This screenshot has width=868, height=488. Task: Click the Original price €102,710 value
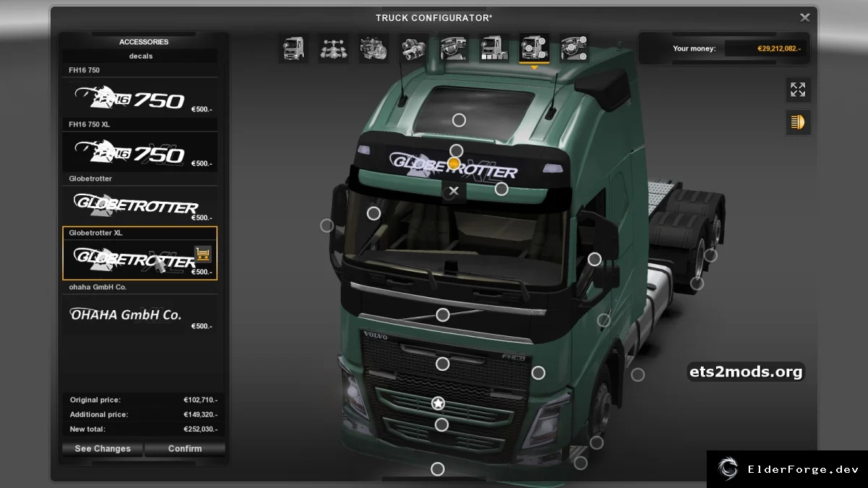[200, 400]
